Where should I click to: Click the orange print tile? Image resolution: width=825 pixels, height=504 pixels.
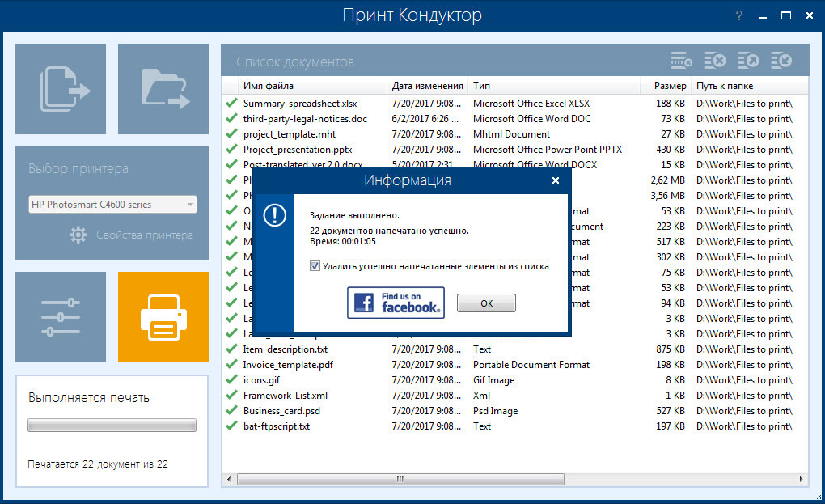163,316
